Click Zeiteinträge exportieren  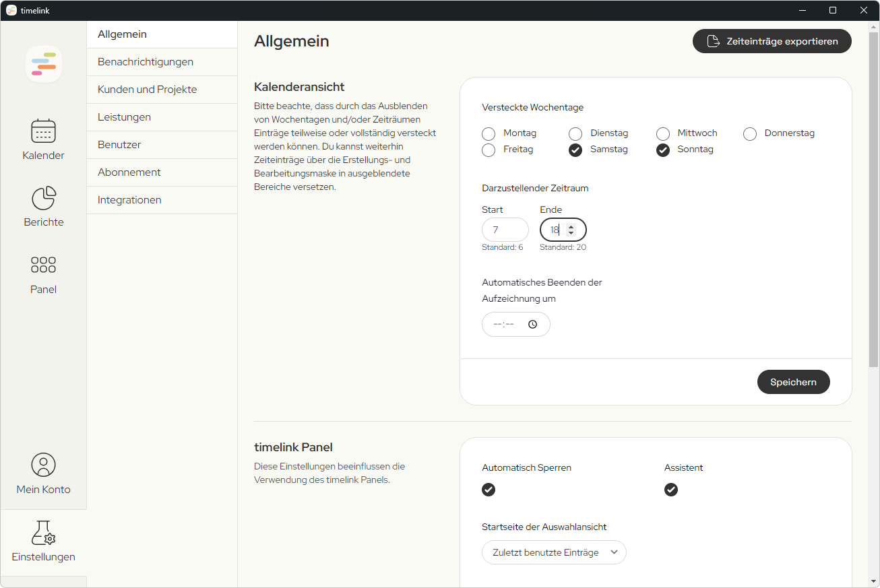point(772,40)
